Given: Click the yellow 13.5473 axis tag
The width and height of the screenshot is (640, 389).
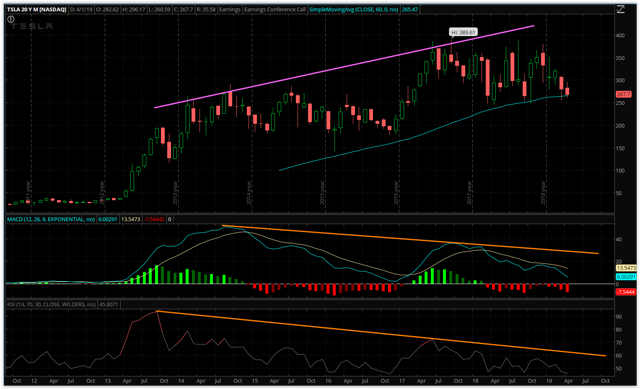Looking at the screenshot, I should [626, 268].
